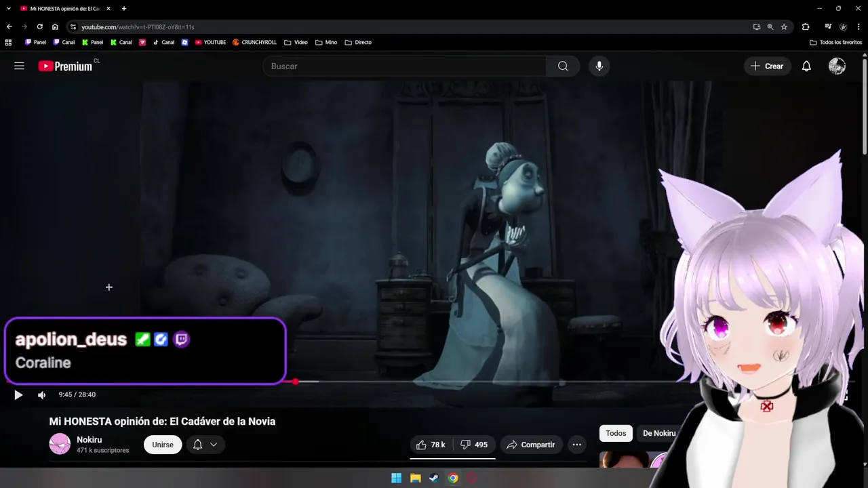Play the paused video
This screenshot has height=488, width=868.
click(x=18, y=394)
